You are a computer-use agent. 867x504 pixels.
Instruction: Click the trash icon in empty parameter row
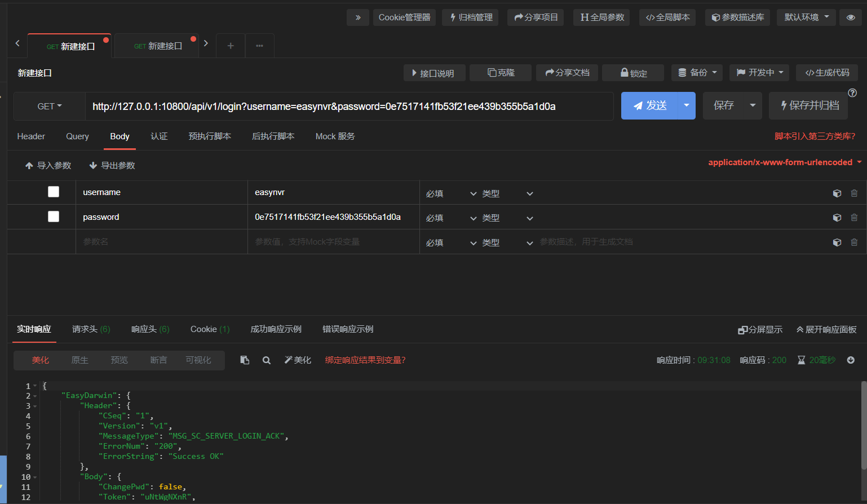pyautogui.click(x=854, y=242)
